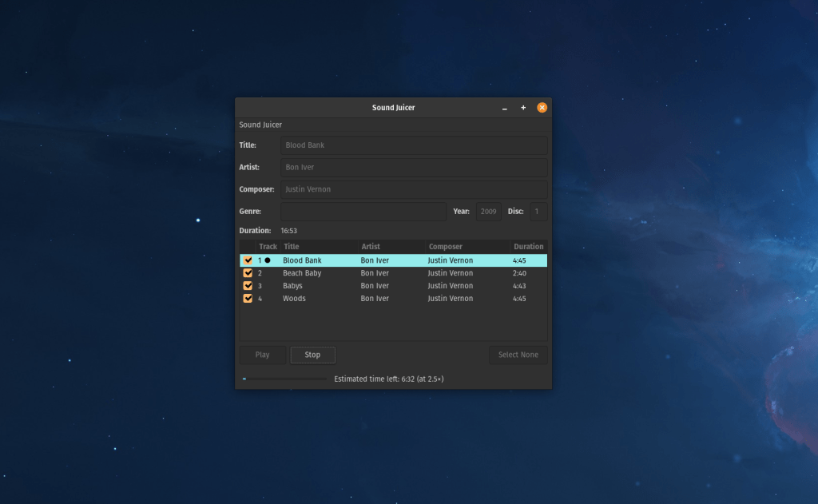Minimize the Sound Juicer window
818x504 pixels.
point(504,108)
